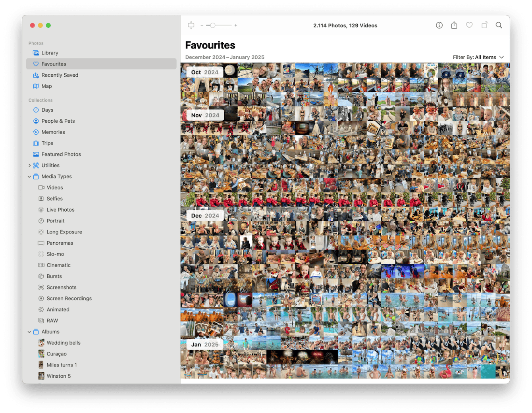Show Screenshots media type
The height and width of the screenshot is (413, 532).
click(61, 288)
